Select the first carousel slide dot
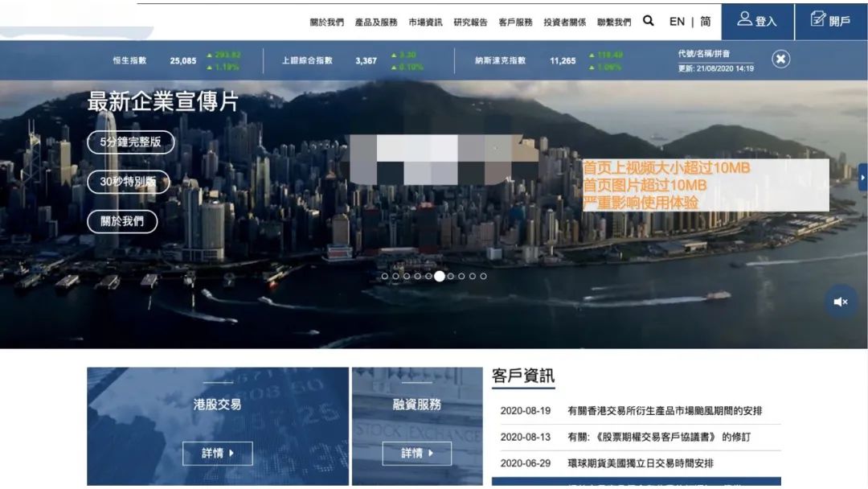 pos(385,276)
